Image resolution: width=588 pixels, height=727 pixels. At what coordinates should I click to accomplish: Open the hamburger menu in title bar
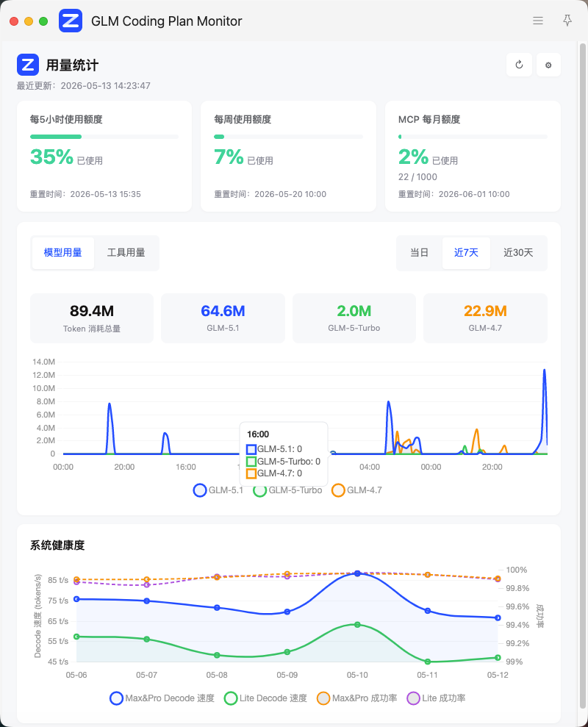click(x=538, y=21)
